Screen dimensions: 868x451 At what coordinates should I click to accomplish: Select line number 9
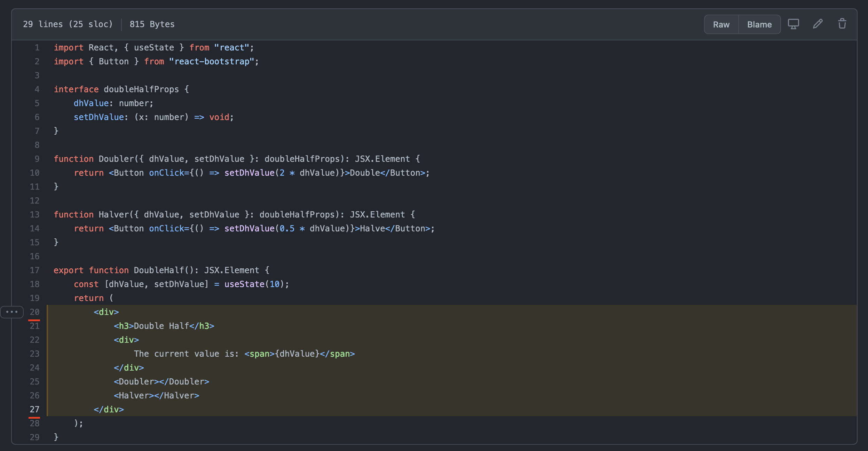37,159
